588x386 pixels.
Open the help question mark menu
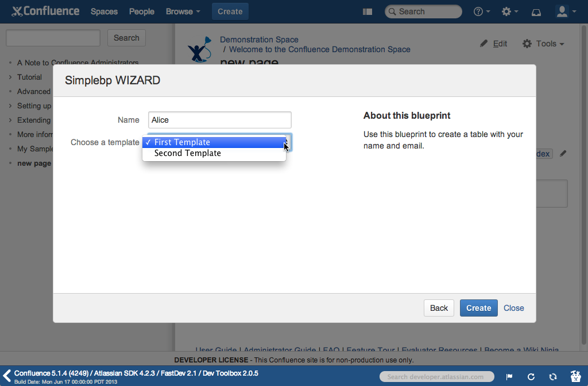481,11
